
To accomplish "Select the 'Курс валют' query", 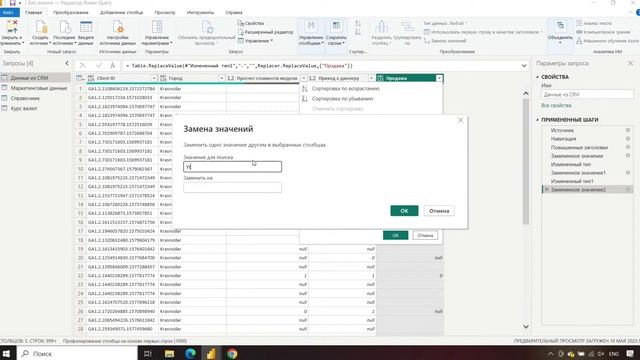I will point(35,108).
